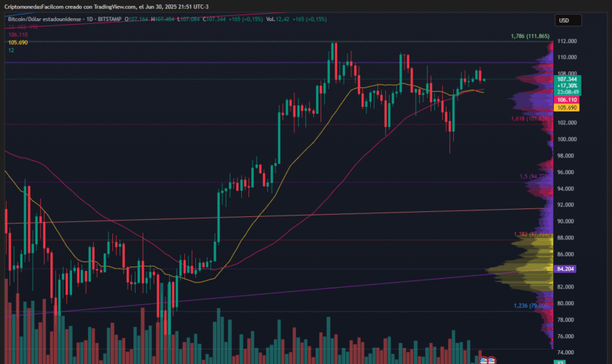The image size is (612, 364).
Task: Select the purple 84.204 price axis tag
Action: (x=565, y=269)
